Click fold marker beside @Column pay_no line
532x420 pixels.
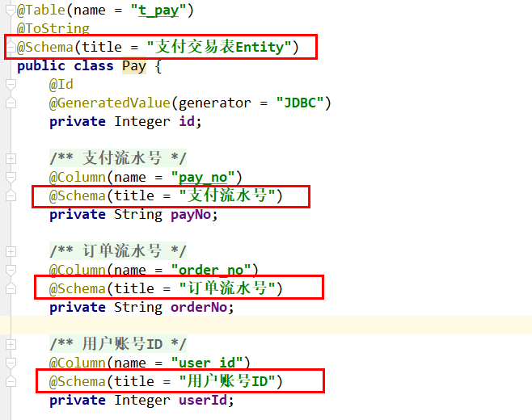(11, 178)
